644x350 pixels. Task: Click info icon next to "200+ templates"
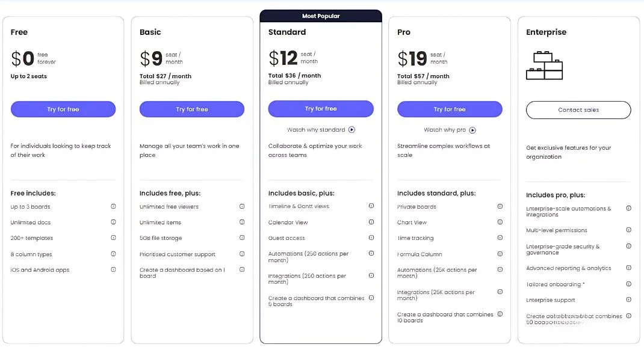pos(113,238)
